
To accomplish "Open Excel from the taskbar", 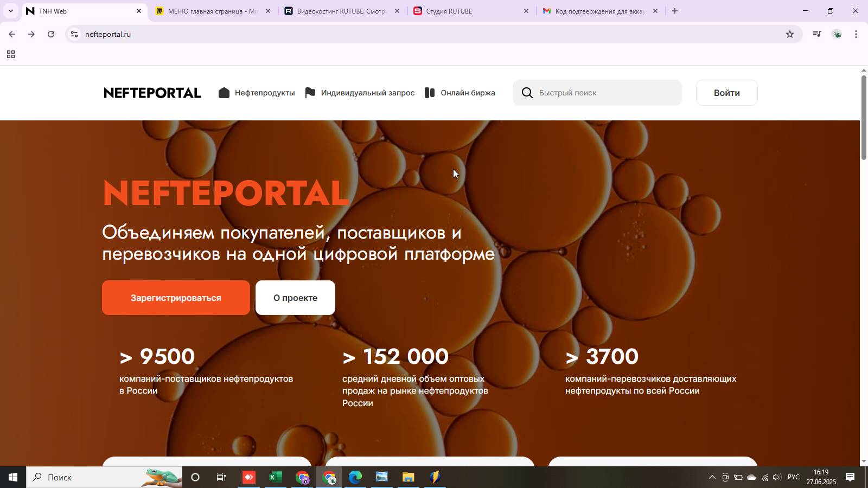I will pyautogui.click(x=275, y=477).
